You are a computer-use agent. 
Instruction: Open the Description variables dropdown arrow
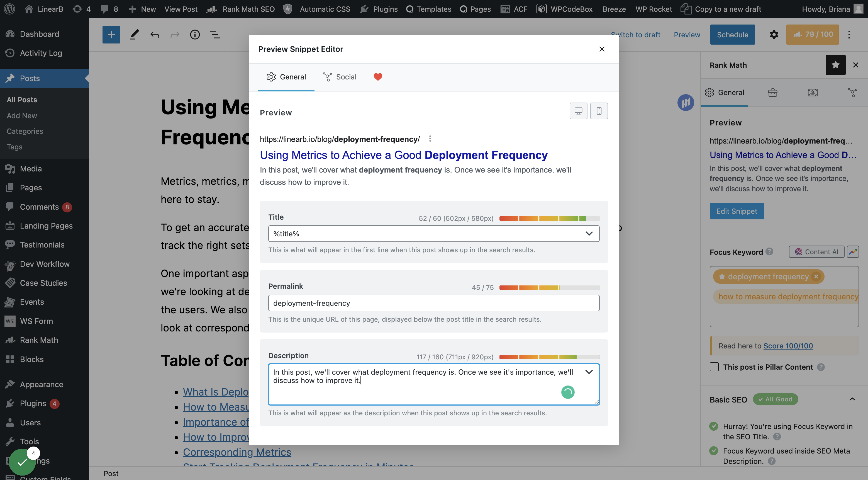(589, 372)
